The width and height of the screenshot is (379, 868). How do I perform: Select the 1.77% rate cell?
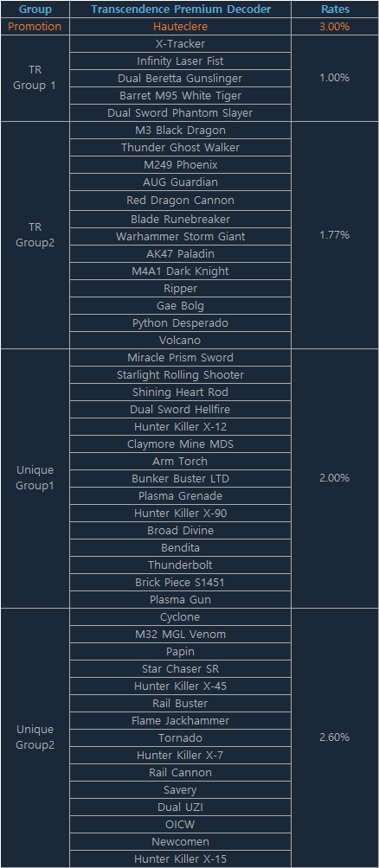tap(335, 235)
